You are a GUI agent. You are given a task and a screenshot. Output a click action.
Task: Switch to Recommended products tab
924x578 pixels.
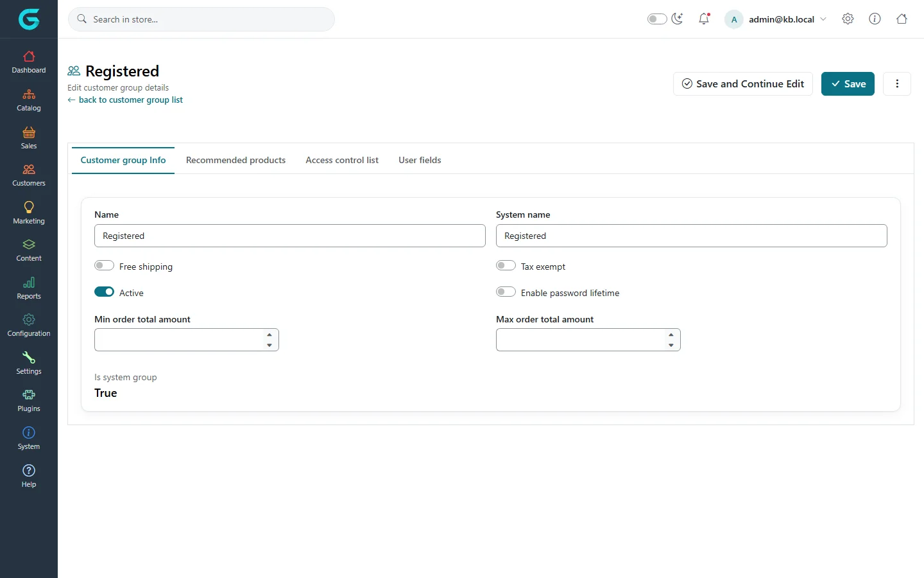pyautogui.click(x=235, y=161)
